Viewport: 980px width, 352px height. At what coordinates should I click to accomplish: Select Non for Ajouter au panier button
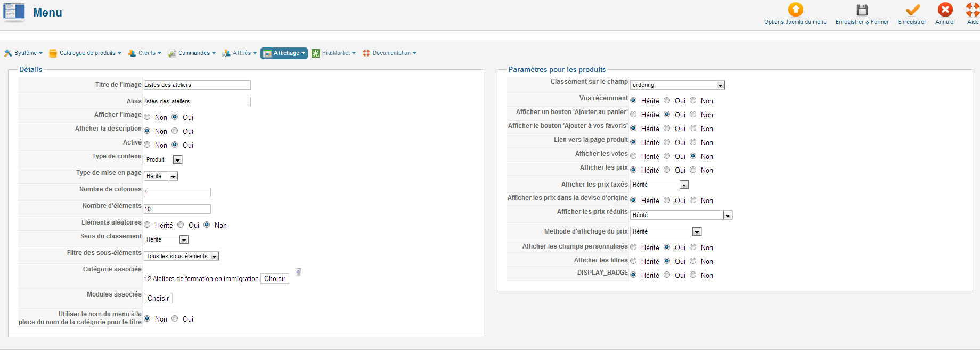pyautogui.click(x=693, y=114)
